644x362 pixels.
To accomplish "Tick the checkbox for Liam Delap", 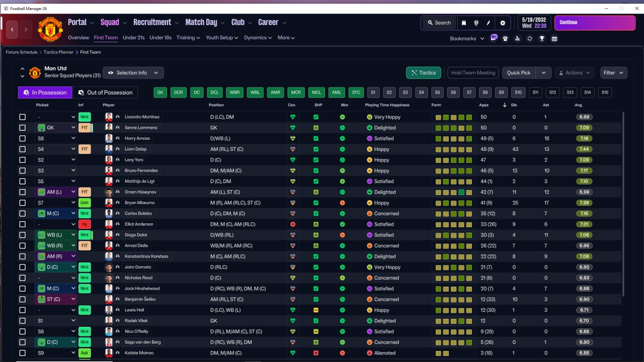I will coord(22,149).
